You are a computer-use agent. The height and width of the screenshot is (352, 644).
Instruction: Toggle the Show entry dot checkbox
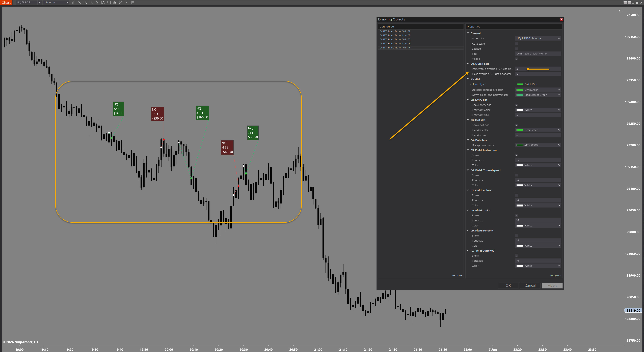point(517,105)
